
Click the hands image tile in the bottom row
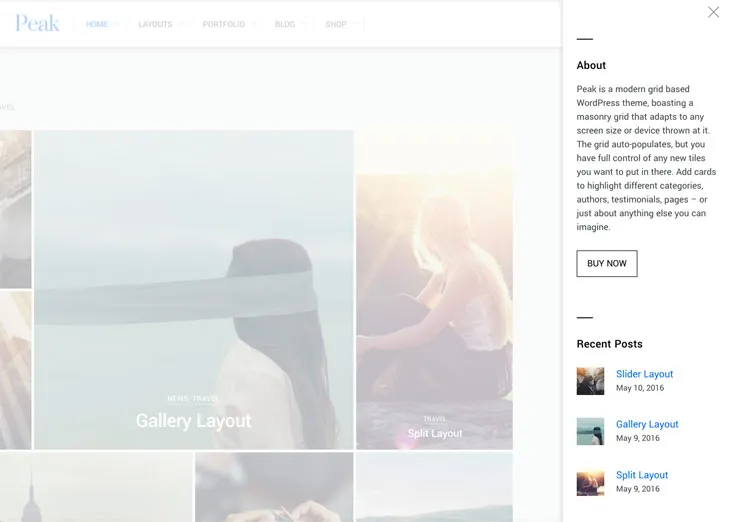[274, 487]
